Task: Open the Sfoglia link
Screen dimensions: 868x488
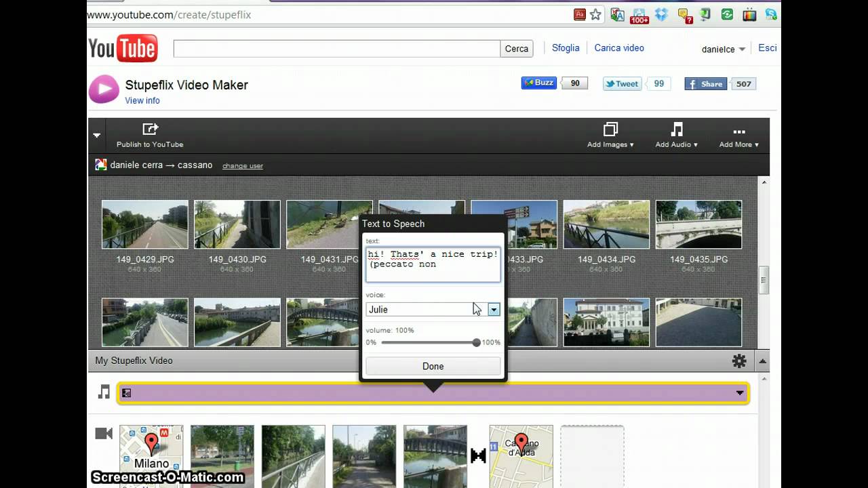Action: [566, 48]
